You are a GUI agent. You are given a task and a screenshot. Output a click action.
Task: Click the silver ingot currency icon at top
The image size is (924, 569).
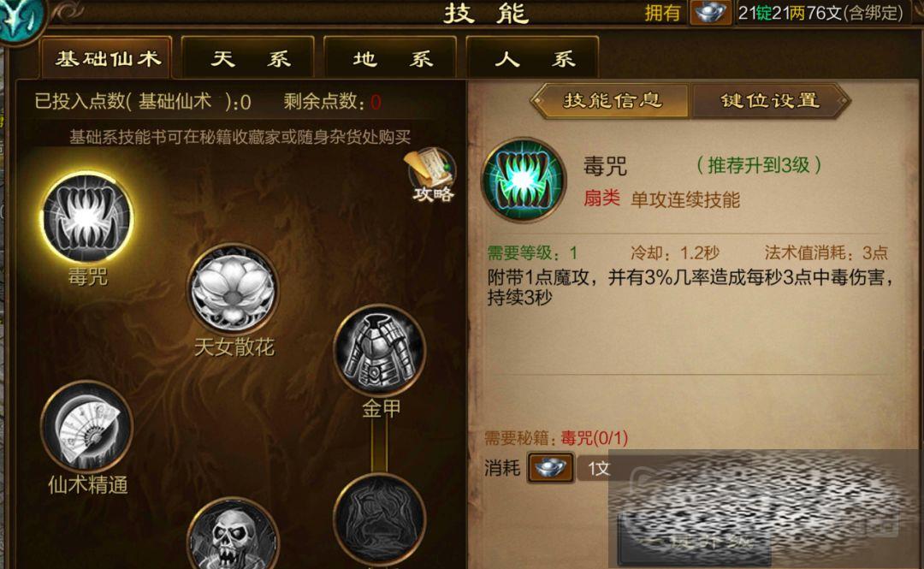point(709,12)
